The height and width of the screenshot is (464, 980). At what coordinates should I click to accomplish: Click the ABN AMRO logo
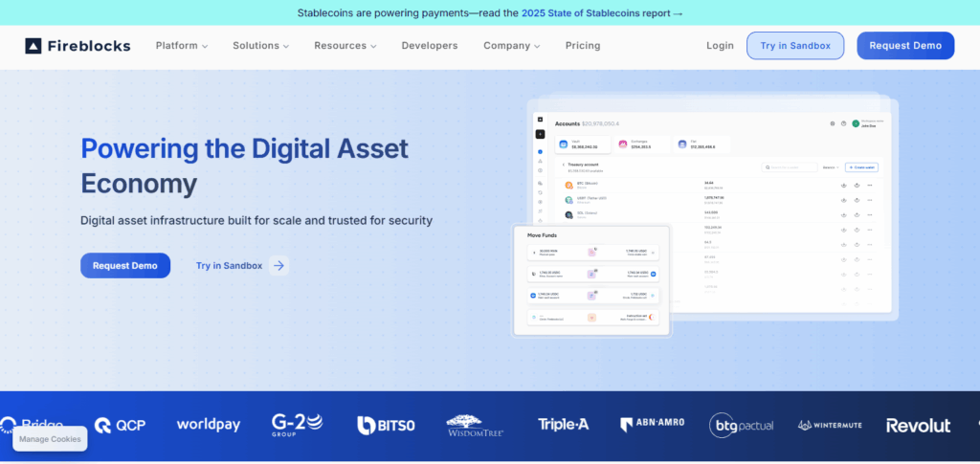tap(652, 425)
